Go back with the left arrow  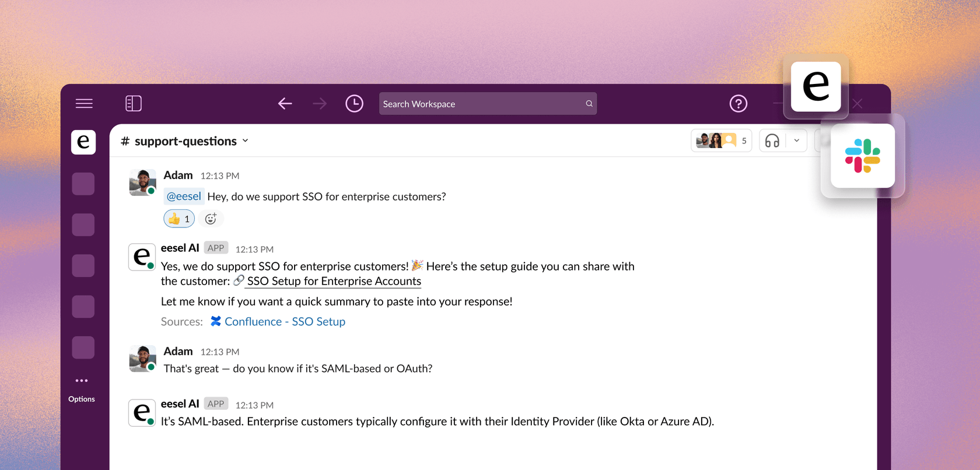285,104
